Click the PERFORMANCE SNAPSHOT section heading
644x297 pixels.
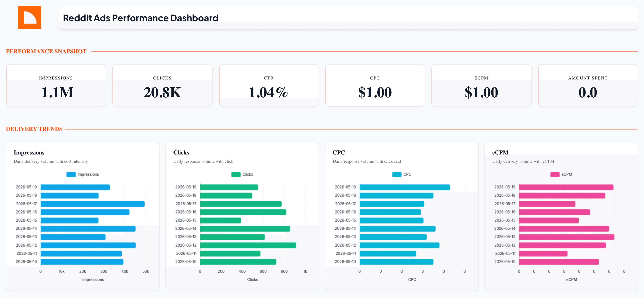click(46, 51)
